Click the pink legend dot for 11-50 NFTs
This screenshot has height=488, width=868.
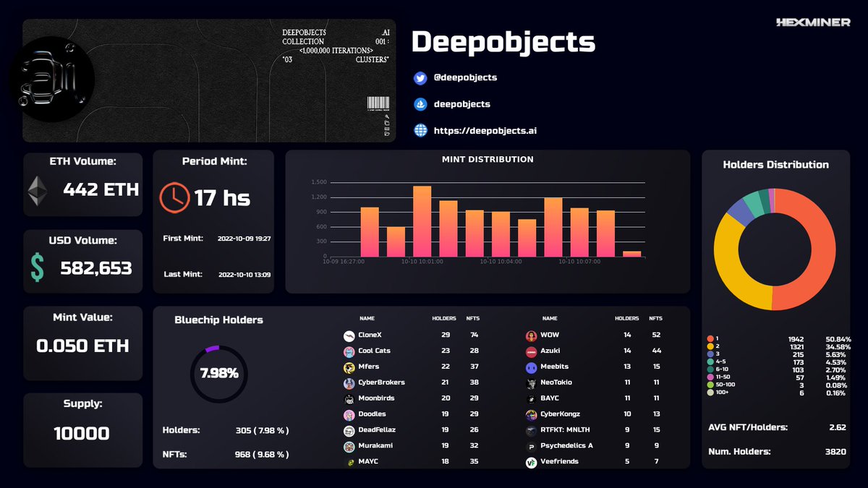point(710,377)
